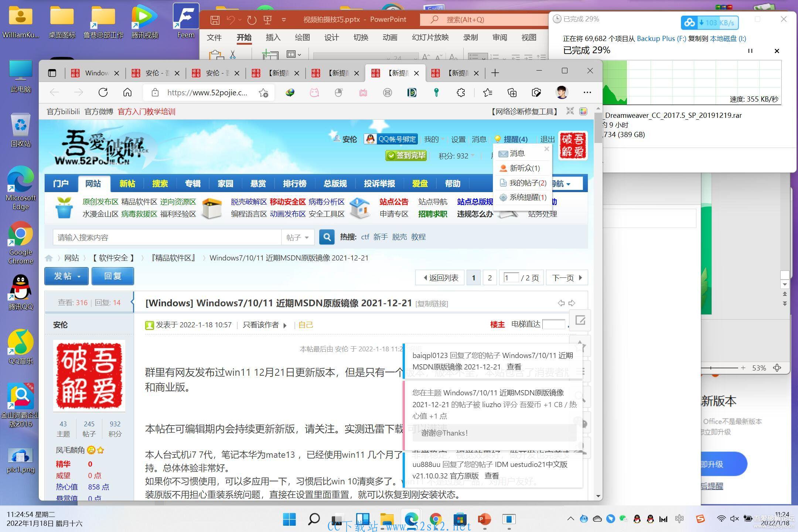The height and width of the screenshot is (532, 798).
Task: Click the volume icon in system tray
Action: coord(734,519)
